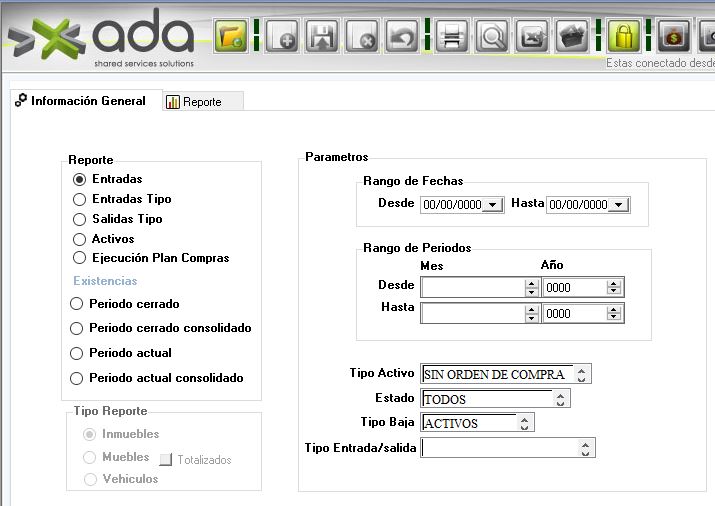Click the new record plus icon
The image size is (715, 506).
pos(282,37)
